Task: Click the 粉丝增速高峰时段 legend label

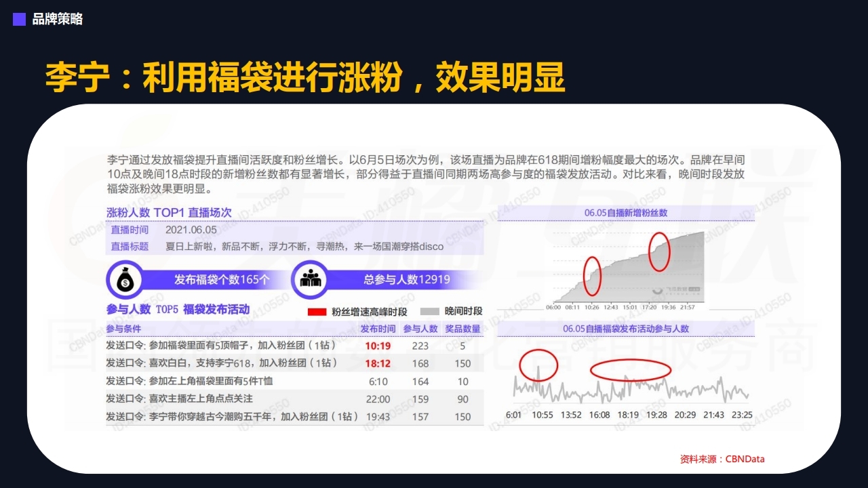Action: (x=370, y=312)
